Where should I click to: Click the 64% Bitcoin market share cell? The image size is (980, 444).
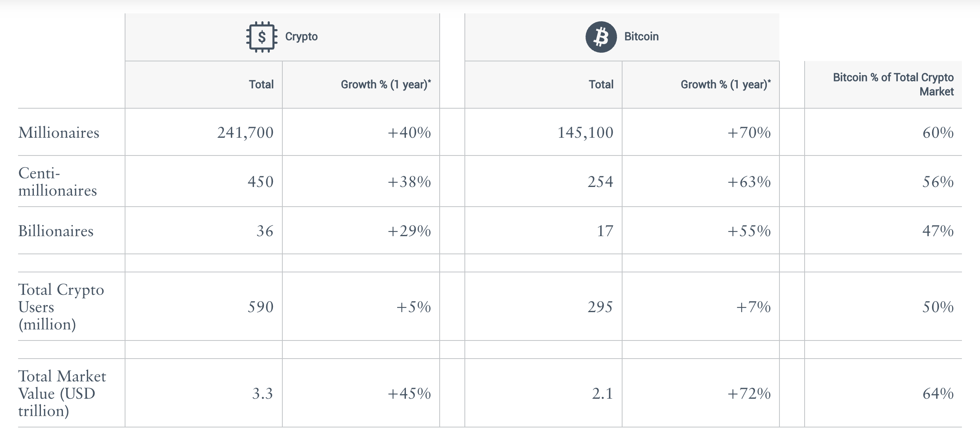(938, 394)
